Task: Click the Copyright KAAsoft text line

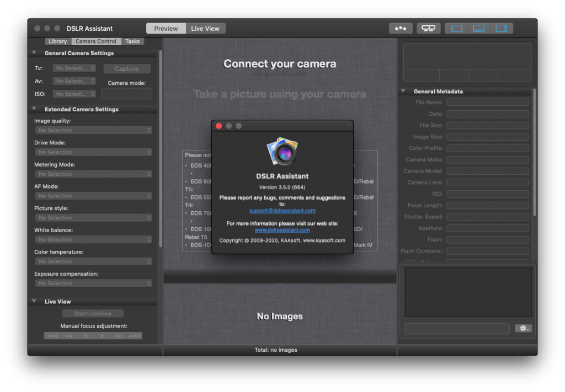Action: (x=282, y=240)
